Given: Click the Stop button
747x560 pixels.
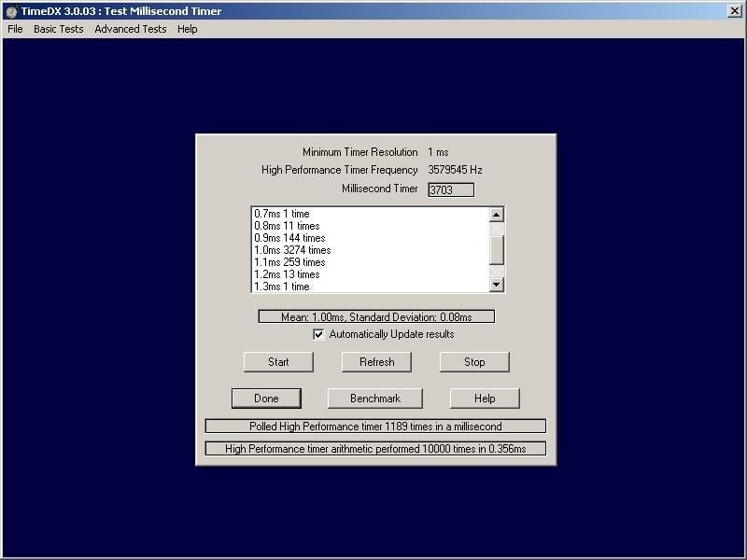Looking at the screenshot, I should (x=474, y=362).
